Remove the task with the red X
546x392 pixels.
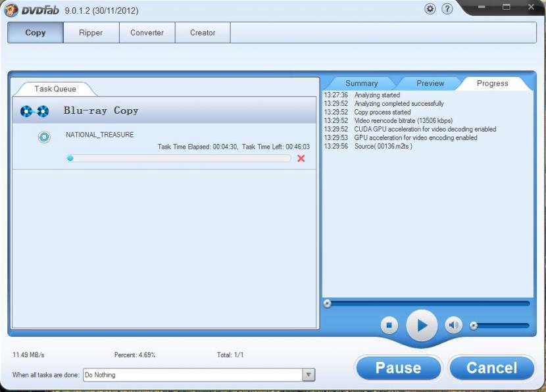click(x=301, y=159)
